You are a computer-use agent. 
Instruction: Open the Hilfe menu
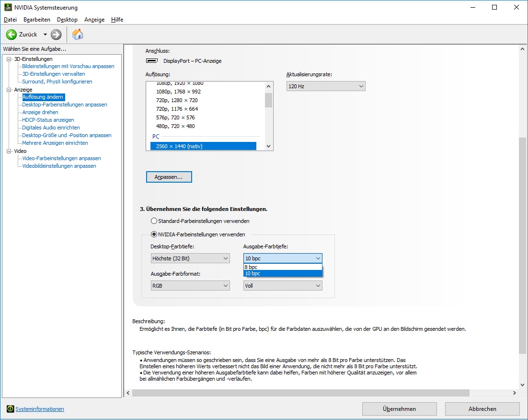(x=117, y=20)
